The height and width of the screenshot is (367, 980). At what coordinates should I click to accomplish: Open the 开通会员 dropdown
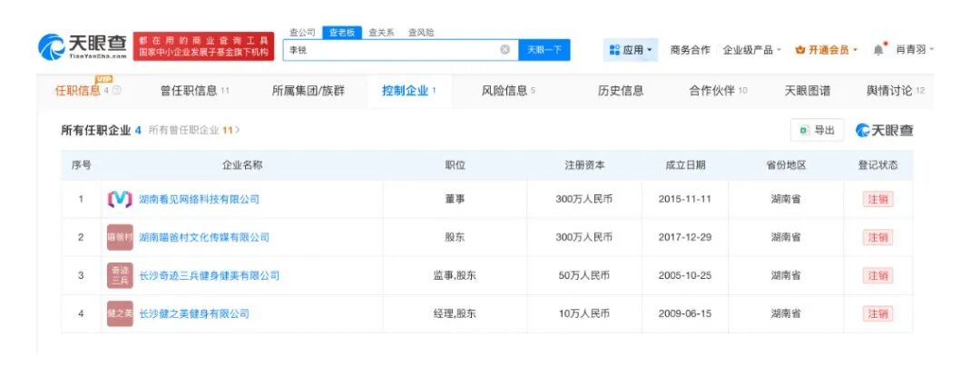(x=827, y=49)
